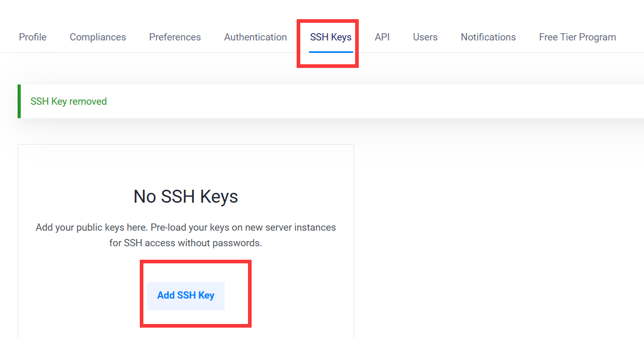Open the Free Tier Program tab
The image size is (644, 338).
pos(577,37)
